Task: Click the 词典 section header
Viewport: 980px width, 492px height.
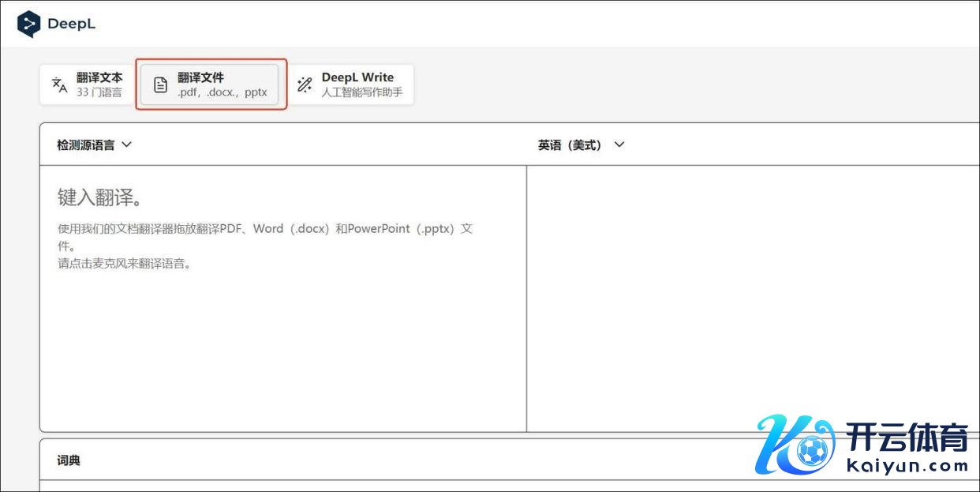Action: (69, 460)
